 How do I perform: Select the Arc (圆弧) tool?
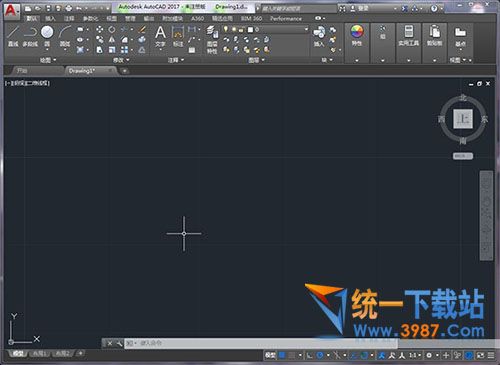coord(65,36)
